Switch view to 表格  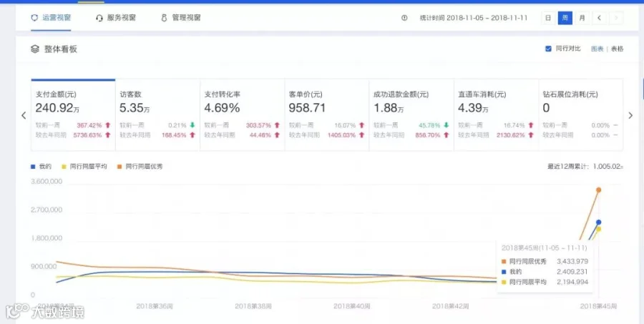point(617,49)
